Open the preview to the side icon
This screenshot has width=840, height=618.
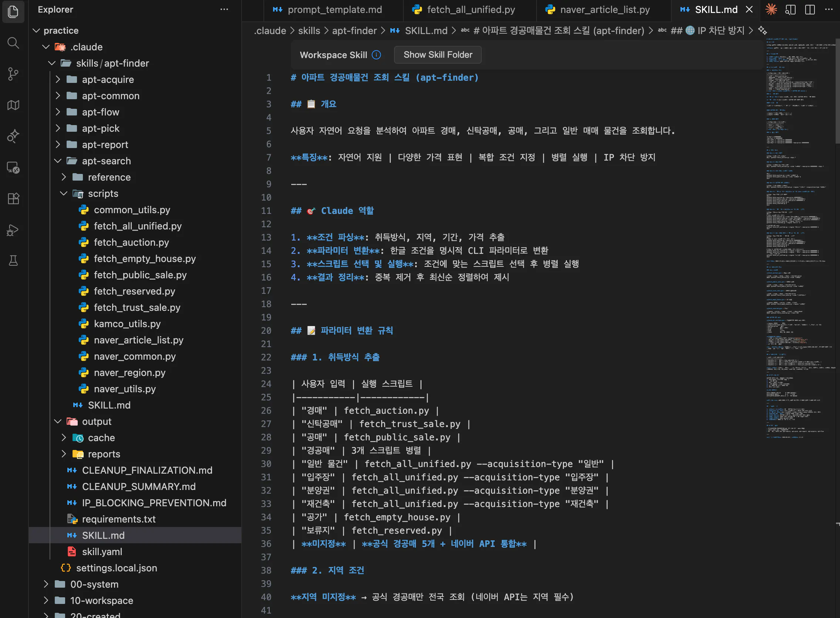790,9
